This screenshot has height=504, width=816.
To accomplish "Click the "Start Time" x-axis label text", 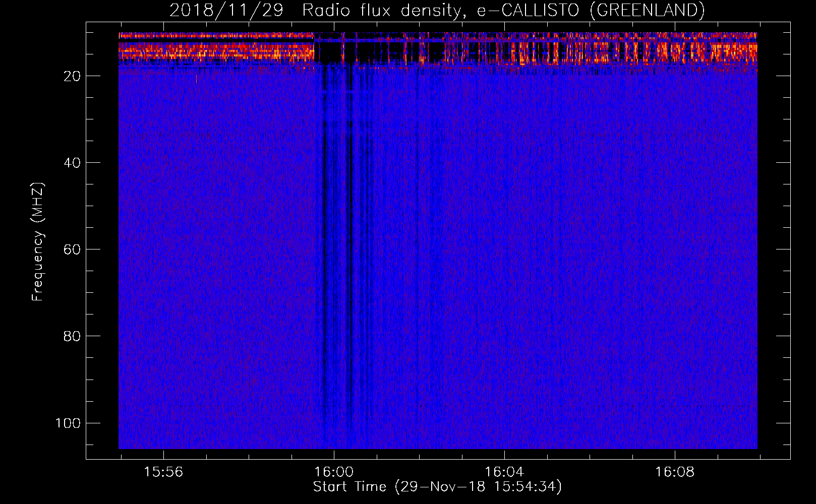I will pyautogui.click(x=349, y=487).
